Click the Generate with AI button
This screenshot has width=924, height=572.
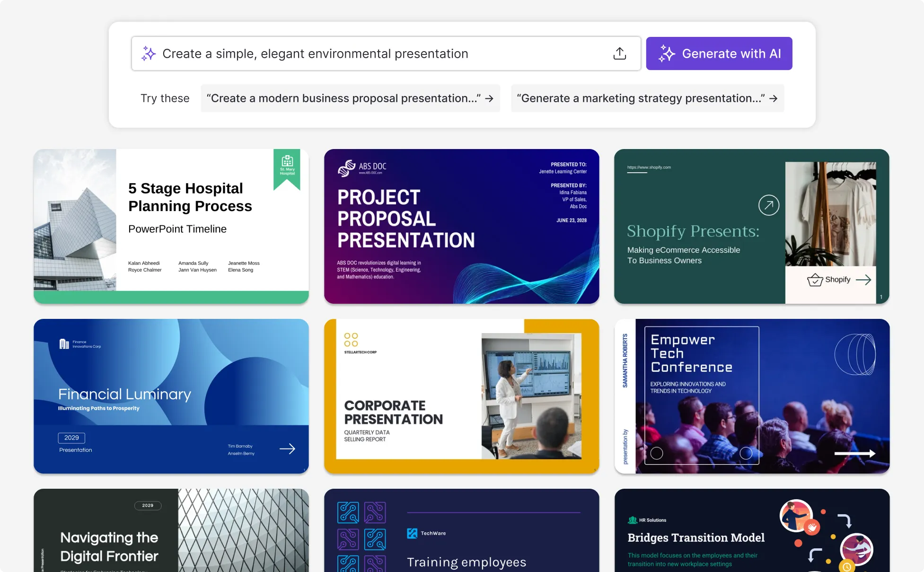pos(719,53)
